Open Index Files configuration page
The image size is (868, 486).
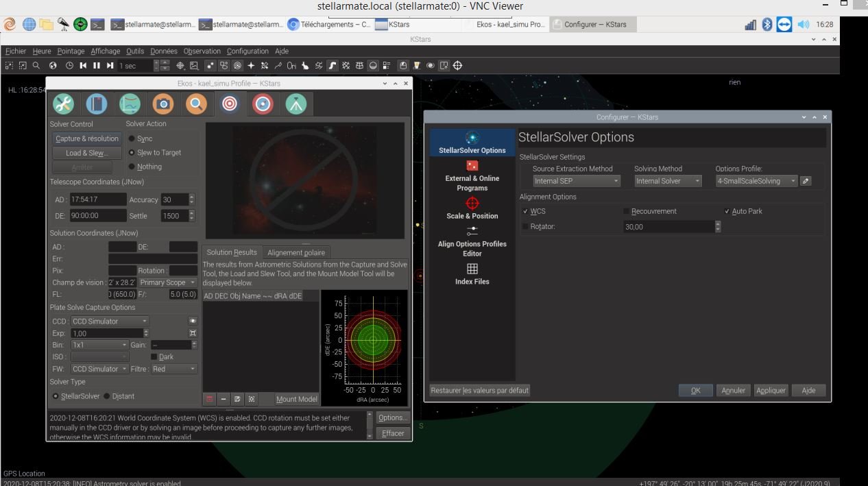tap(472, 274)
